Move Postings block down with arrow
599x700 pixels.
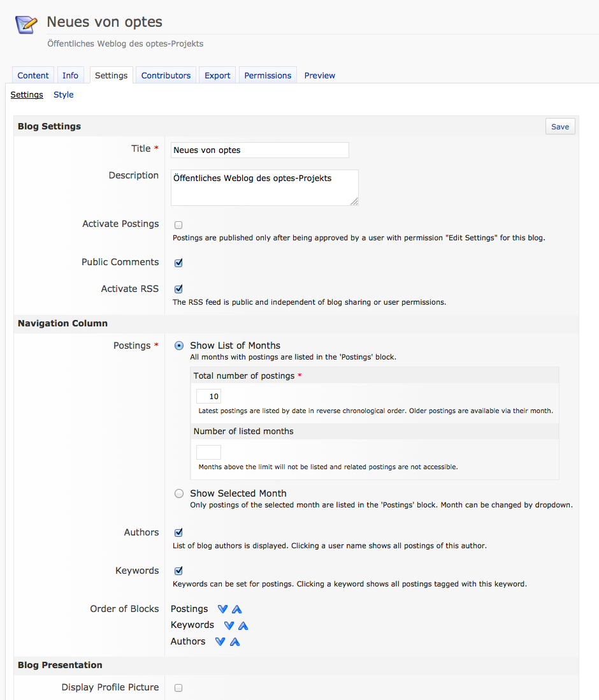[x=222, y=609]
